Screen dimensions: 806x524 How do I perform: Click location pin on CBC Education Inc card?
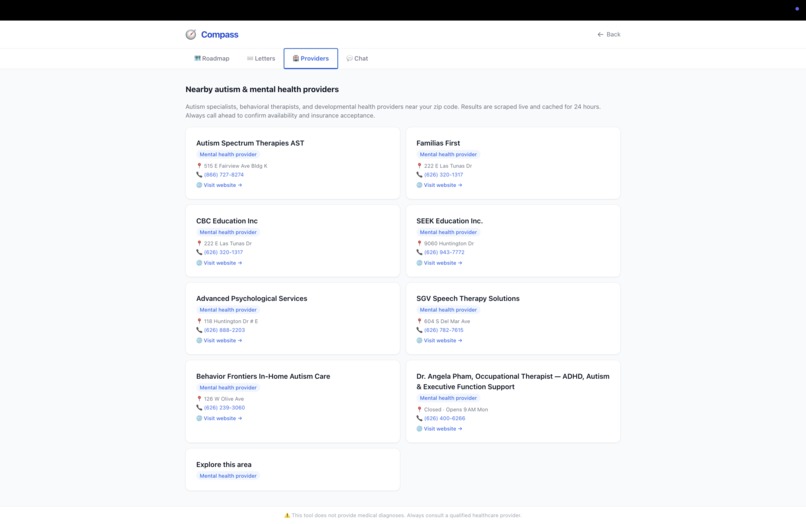pos(199,243)
